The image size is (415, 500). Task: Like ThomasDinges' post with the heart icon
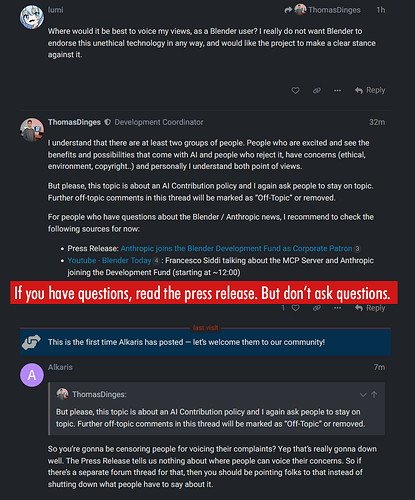295,308
